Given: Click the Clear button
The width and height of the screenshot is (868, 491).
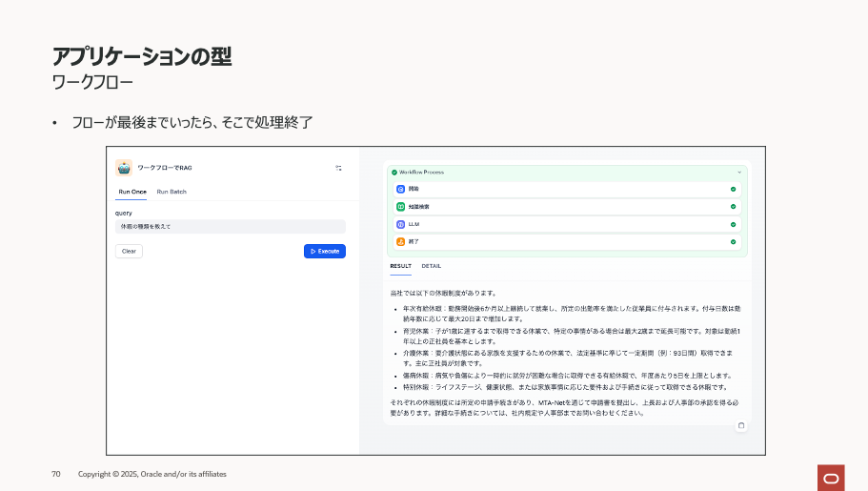Looking at the screenshot, I should (x=129, y=251).
